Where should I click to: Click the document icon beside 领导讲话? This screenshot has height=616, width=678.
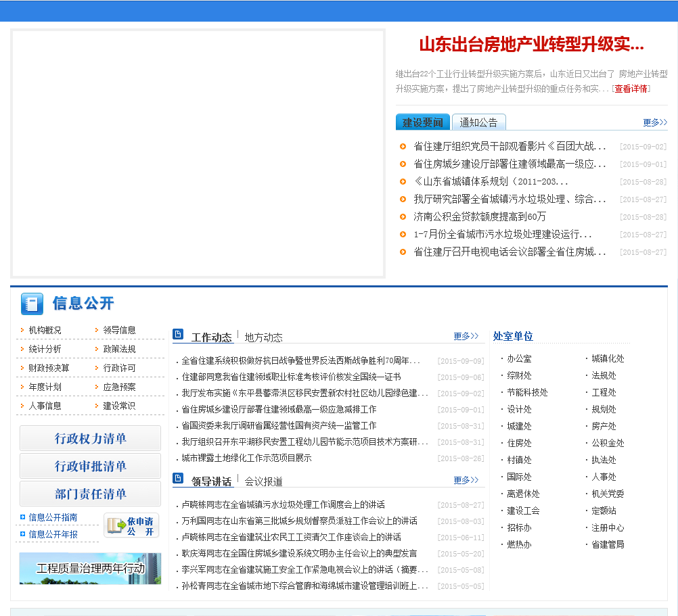click(x=178, y=478)
